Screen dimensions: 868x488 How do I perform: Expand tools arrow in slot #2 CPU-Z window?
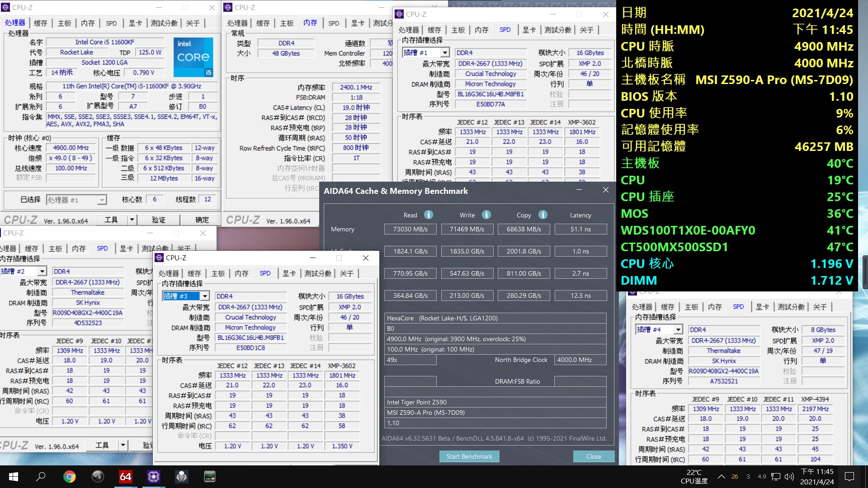(123, 445)
